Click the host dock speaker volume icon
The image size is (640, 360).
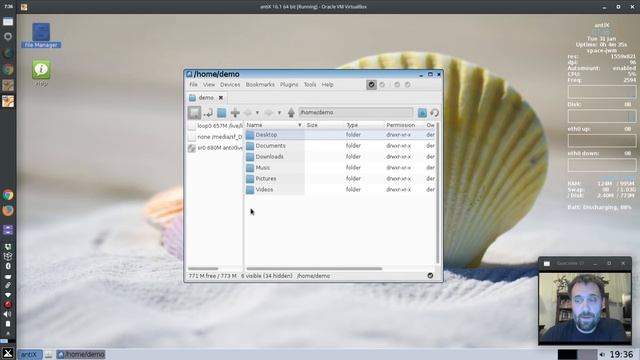[7, 314]
